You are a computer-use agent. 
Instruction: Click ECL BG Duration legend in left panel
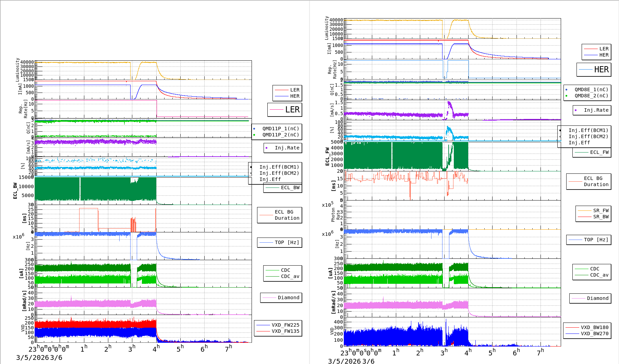point(287,215)
